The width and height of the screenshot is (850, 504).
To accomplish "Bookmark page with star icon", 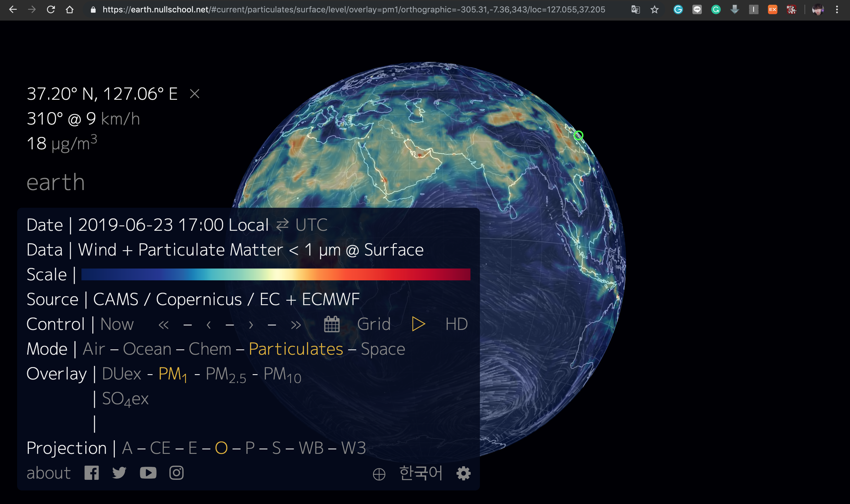I will tap(654, 9).
